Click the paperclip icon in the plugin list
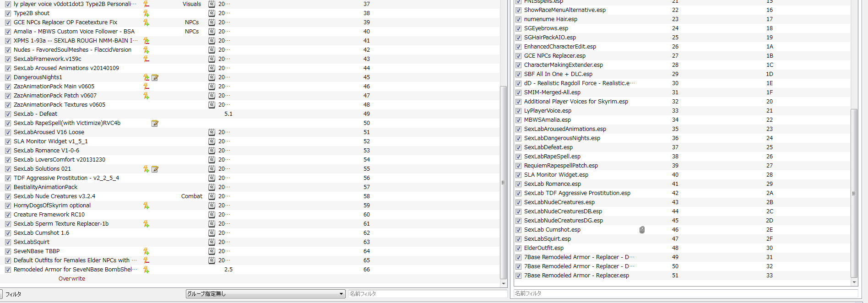 [642, 230]
